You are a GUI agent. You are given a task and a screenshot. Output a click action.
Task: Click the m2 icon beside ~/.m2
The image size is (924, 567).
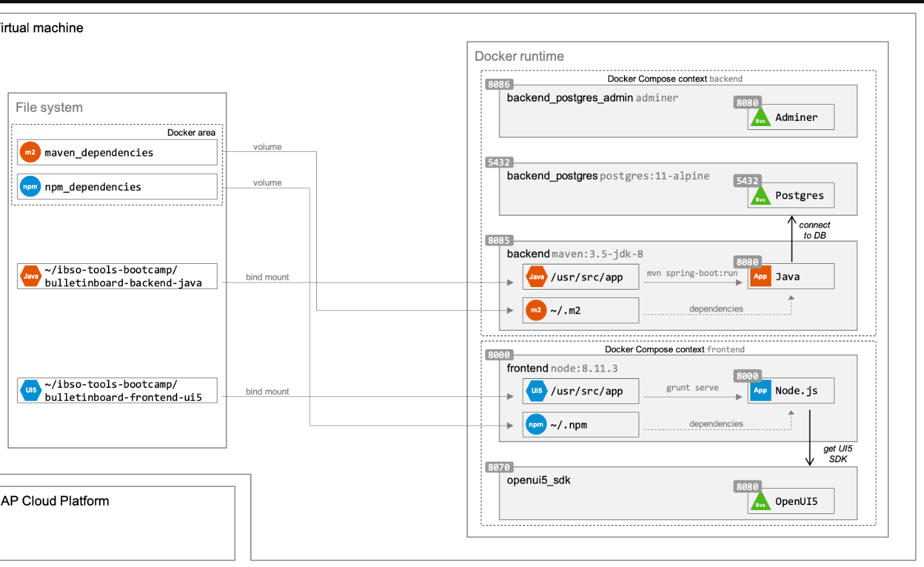point(536,310)
